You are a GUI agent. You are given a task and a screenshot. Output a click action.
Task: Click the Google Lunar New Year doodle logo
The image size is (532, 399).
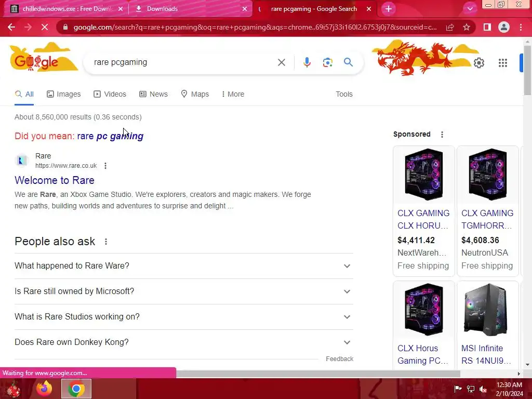[44, 57]
